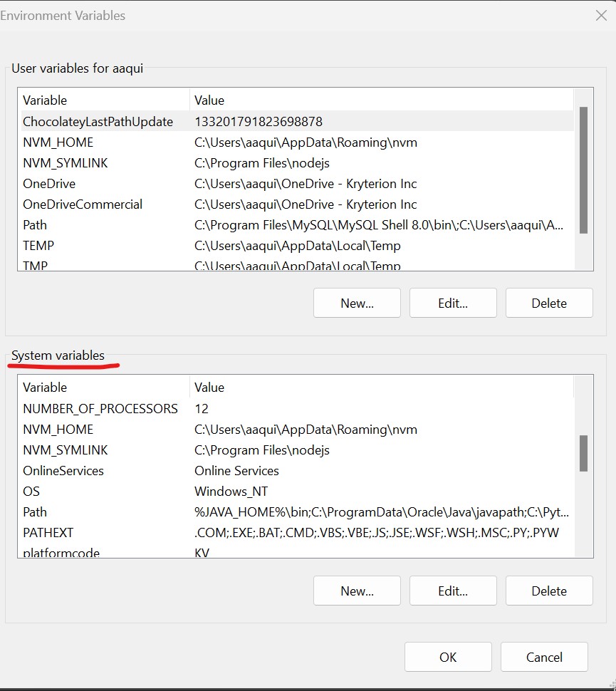Select the OnlineServices system variable
The height and width of the screenshot is (691, 616).
(63, 471)
